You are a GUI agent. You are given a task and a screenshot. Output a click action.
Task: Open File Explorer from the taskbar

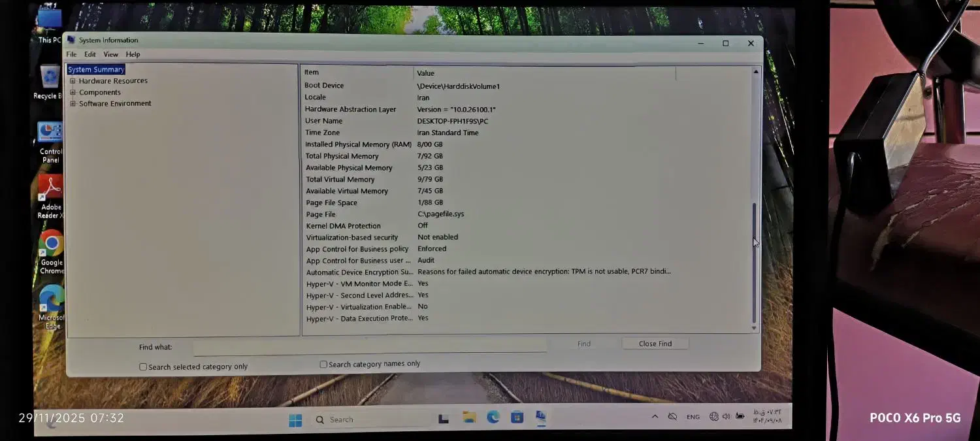pos(469,417)
